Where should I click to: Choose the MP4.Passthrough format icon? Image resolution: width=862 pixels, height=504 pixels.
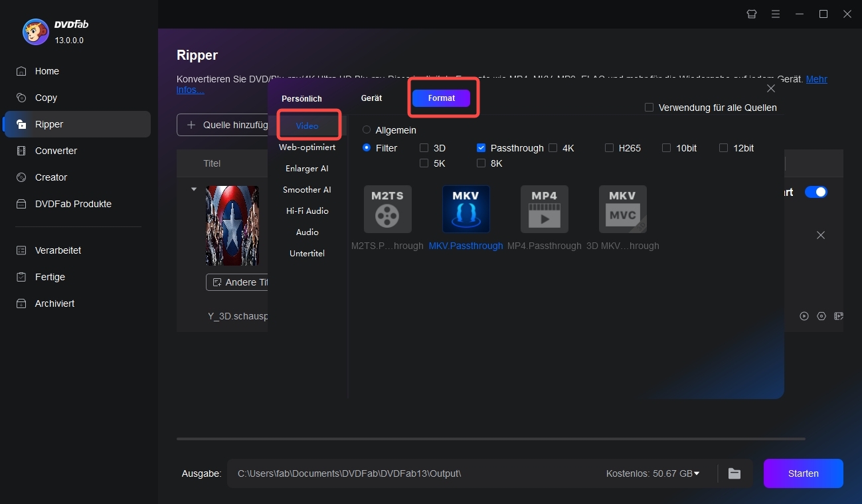click(x=544, y=209)
